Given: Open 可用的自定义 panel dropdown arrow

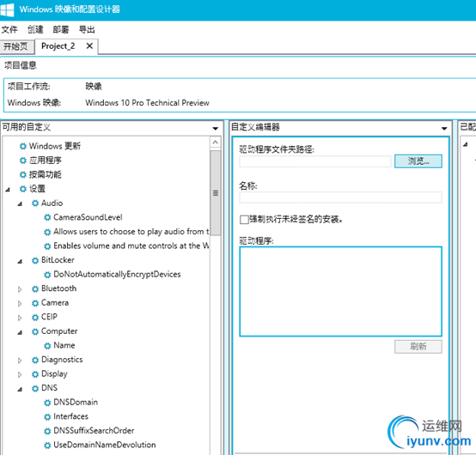Looking at the screenshot, I should pyautogui.click(x=216, y=128).
